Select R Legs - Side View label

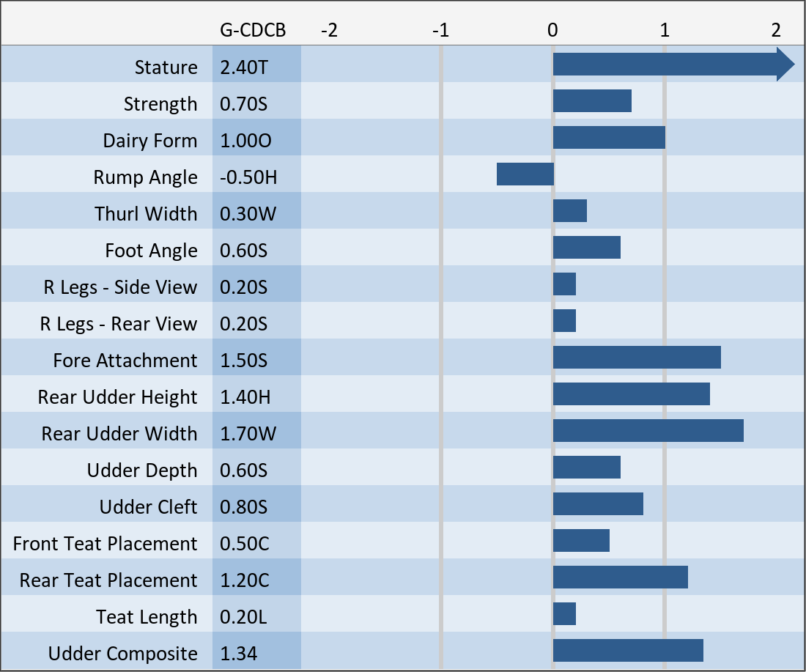tap(120, 287)
